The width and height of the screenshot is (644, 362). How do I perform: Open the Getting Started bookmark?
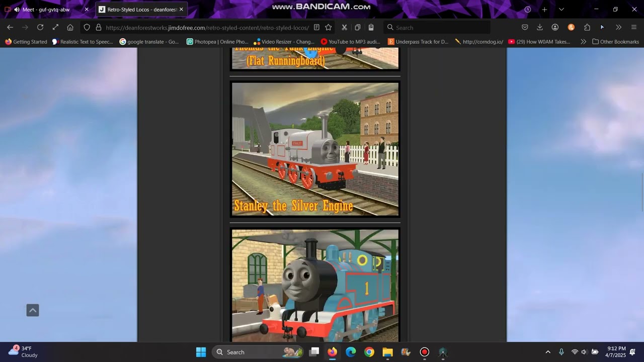pyautogui.click(x=26, y=42)
